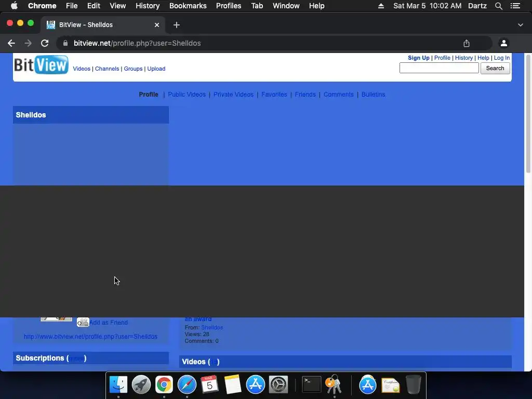Open Launchpad from the dock

click(141, 384)
